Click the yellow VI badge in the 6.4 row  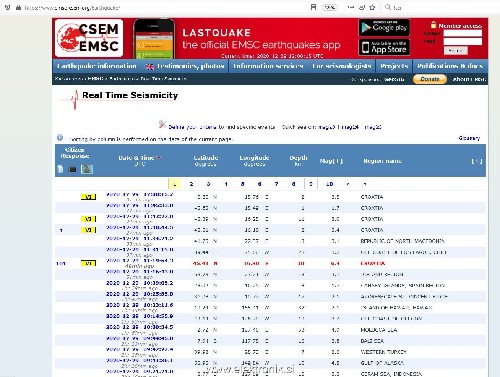[x=88, y=263]
